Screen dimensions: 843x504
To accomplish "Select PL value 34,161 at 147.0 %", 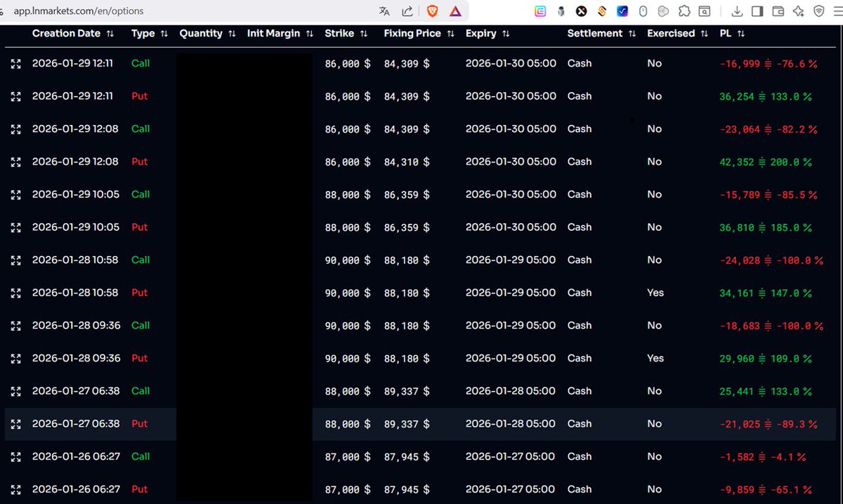I will (x=766, y=293).
